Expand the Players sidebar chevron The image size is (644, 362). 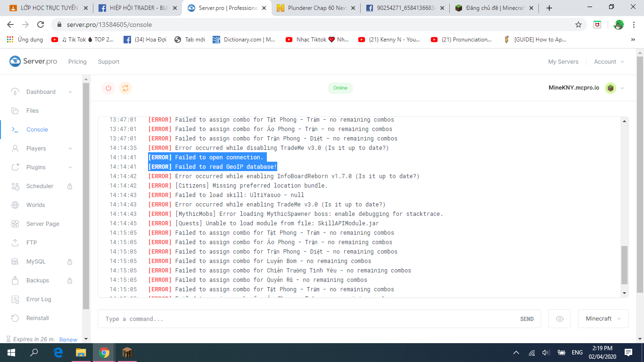point(70,148)
